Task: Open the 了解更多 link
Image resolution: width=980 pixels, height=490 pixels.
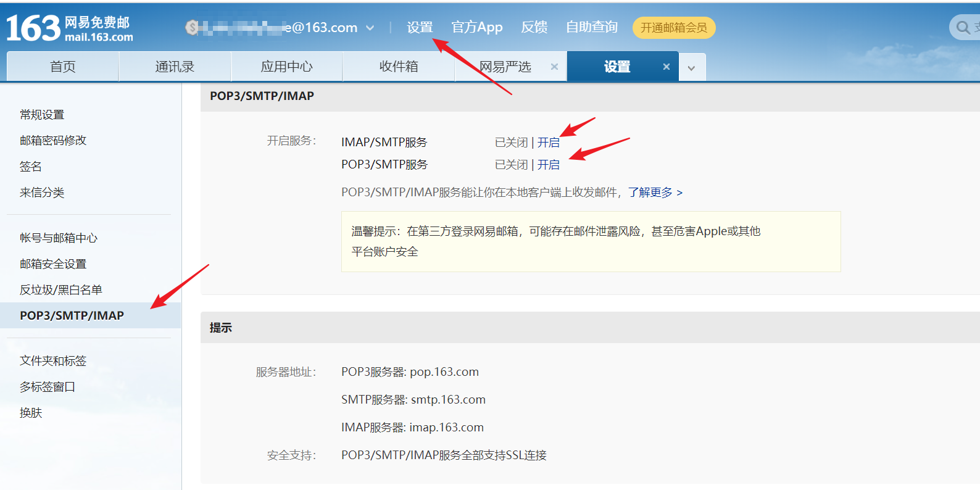Action: click(655, 193)
